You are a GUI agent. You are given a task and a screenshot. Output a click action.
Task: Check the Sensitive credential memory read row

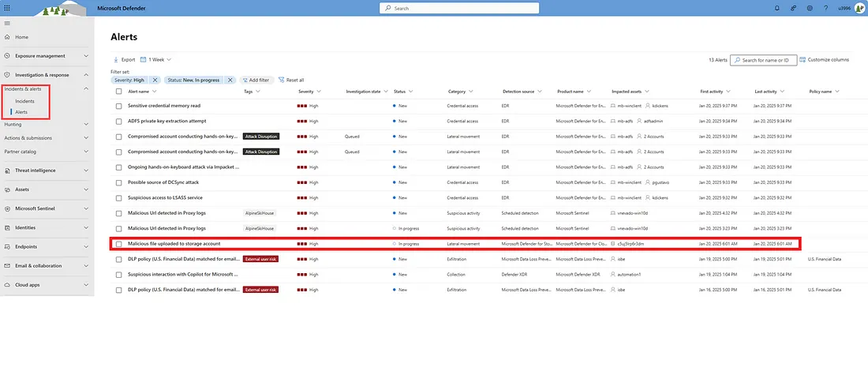(119, 105)
